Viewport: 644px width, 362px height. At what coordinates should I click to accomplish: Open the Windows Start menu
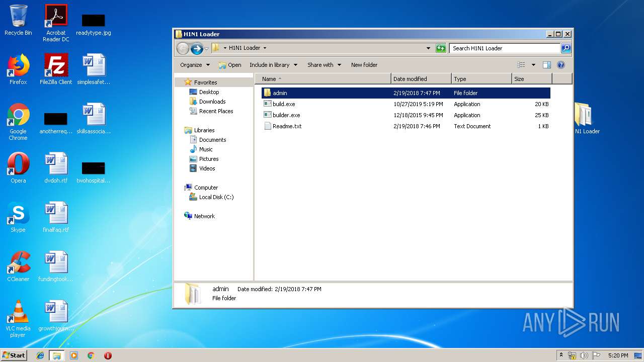point(14,355)
